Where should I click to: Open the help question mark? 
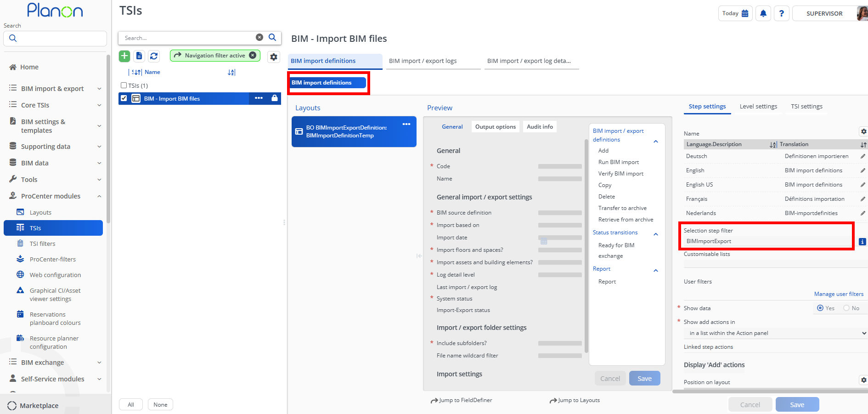[x=782, y=13]
